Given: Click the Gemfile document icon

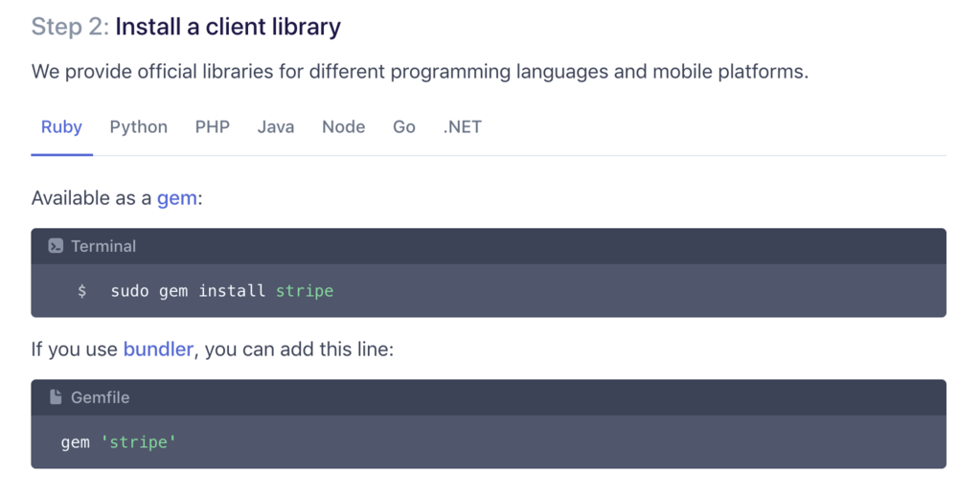Looking at the screenshot, I should (56, 397).
